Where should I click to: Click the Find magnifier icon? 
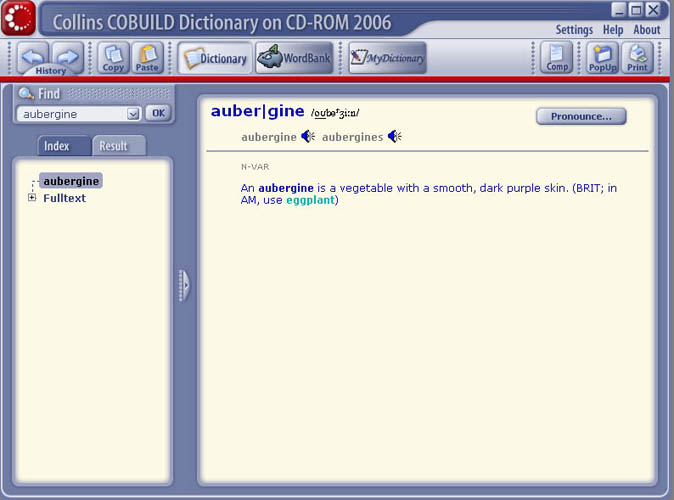(x=26, y=93)
